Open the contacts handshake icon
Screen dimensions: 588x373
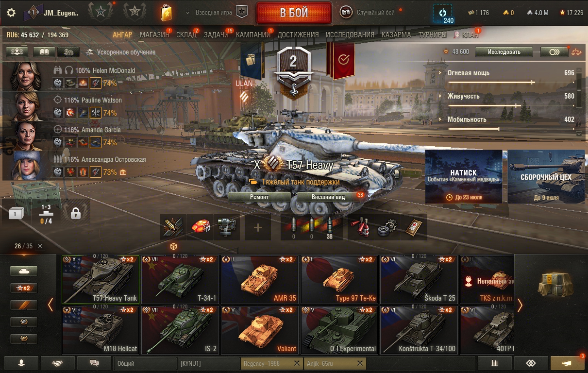pyautogui.click(x=58, y=363)
